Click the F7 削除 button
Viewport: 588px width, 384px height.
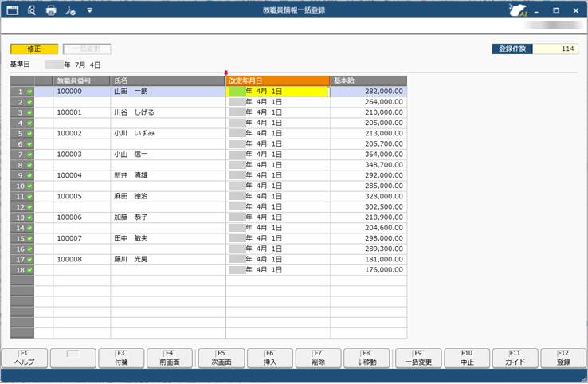pyautogui.click(x=317, y=358)
